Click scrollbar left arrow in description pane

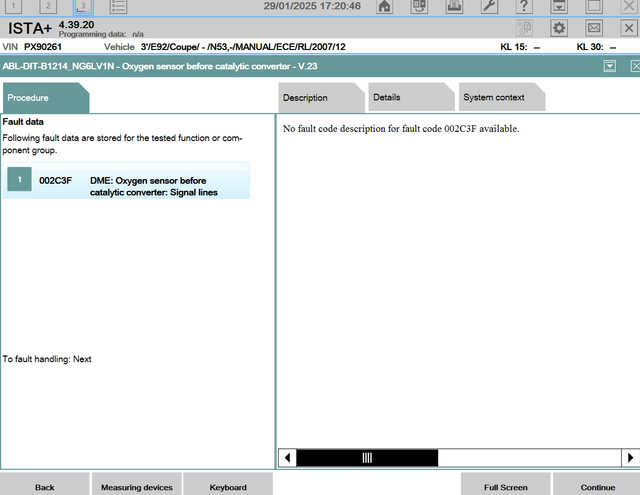(x=287, y=458)
